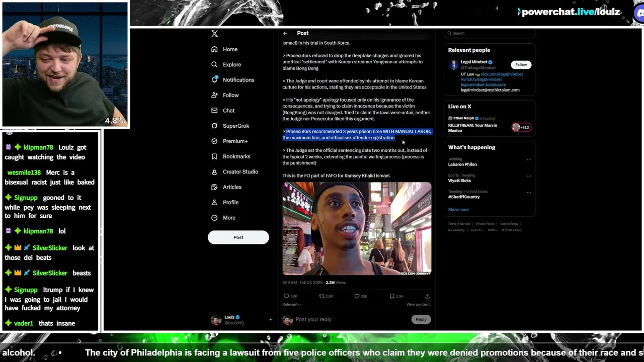Viewport: 644px width, 362px height.
Task: Click the repost icon on post
Action: 321,296
